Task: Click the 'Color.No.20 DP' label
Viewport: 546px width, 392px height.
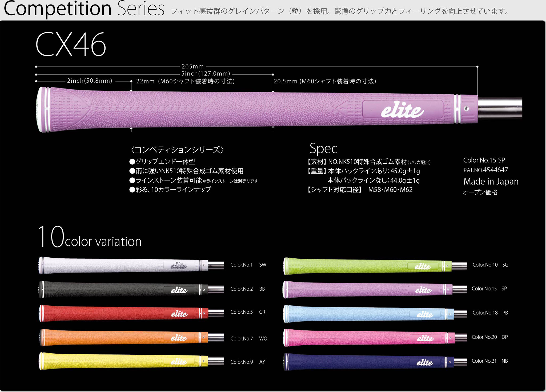Action: tap(490, 337)
